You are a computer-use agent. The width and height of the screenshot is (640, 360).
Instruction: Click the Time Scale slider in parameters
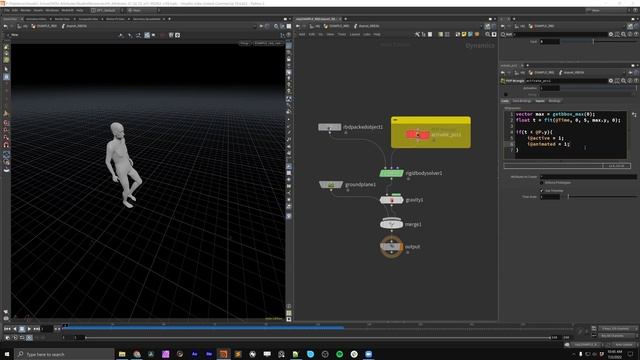click(x=602, y=197)
